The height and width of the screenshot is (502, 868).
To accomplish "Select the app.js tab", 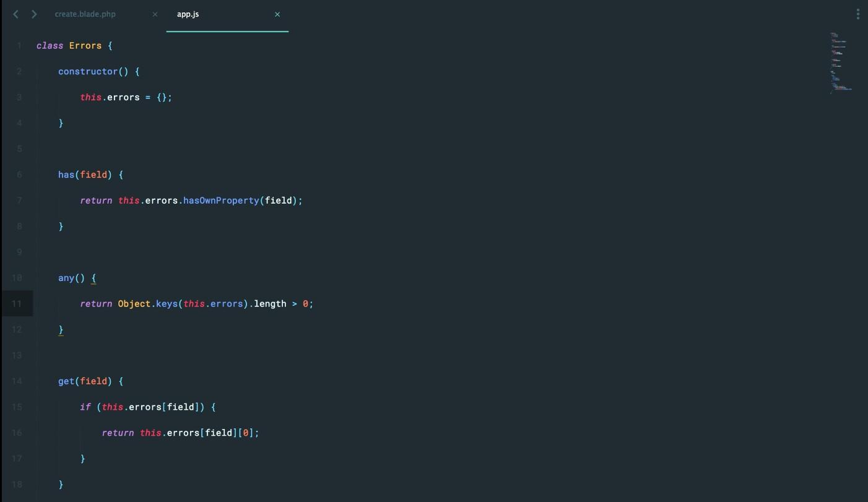I will coord(188,14).
